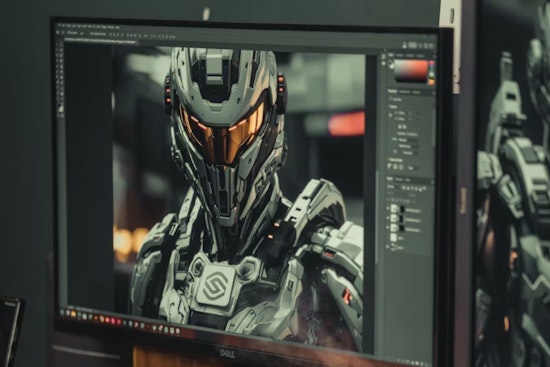
Task: Switch to the Patterns tab
Action: pyautogui.click(x=420, y=56)
